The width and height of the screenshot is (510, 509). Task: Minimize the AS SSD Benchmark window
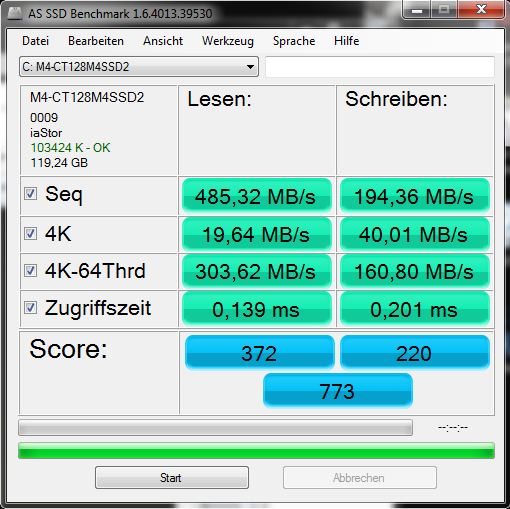click(x=417, y=10)
